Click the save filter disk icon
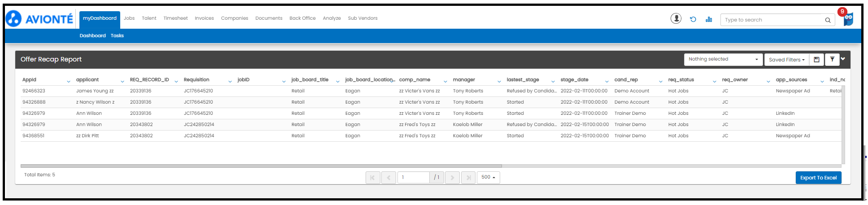The image size is (868, 205). click(816, 59)
